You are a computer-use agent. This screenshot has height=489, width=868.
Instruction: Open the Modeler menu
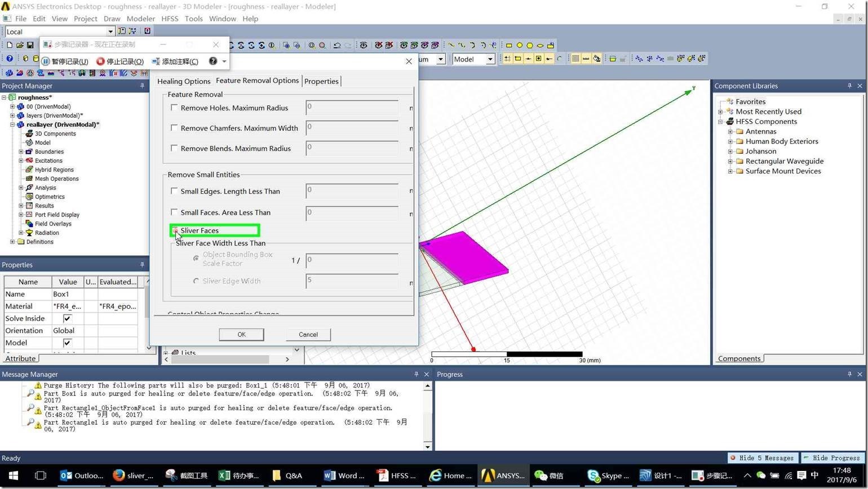pyautogui.click(x=140, y=19)
